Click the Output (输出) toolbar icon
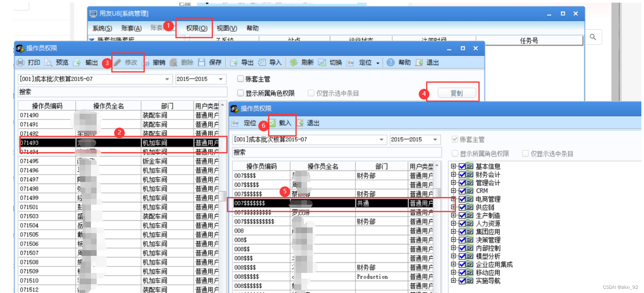Image resolution: width=644 pixels, height=293 pixels. [x=77, y=63]
